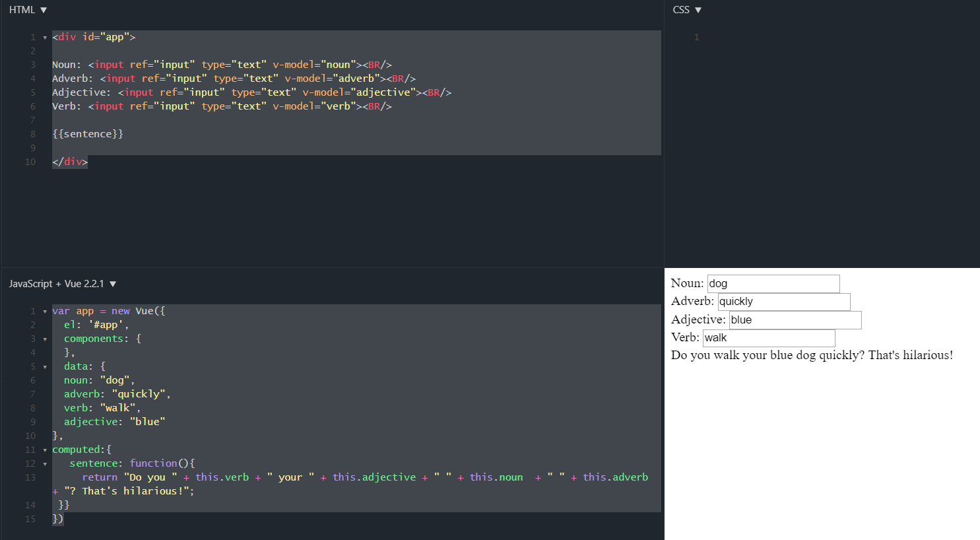Collapse the 'var app = new Vue' fold arrow
The width and height of the screenshot is (980, 540).
[x=45, y=312]
